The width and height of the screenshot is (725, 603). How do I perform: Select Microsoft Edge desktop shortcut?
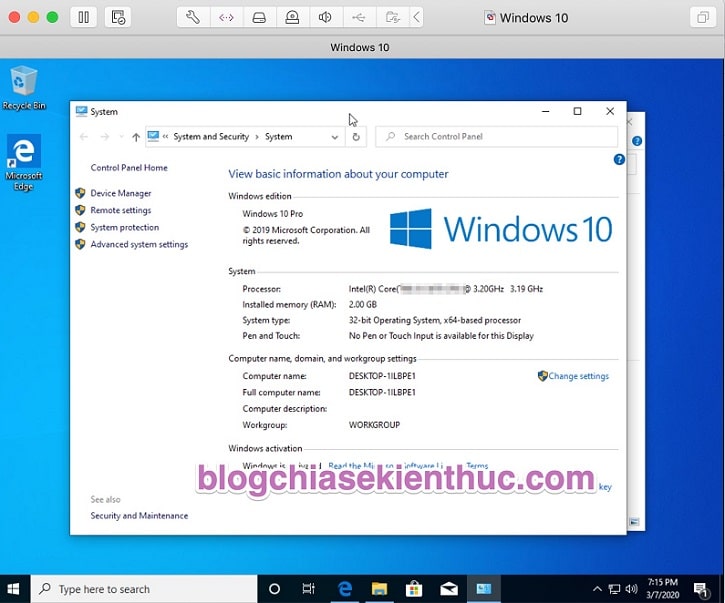(x=24, y=163)
